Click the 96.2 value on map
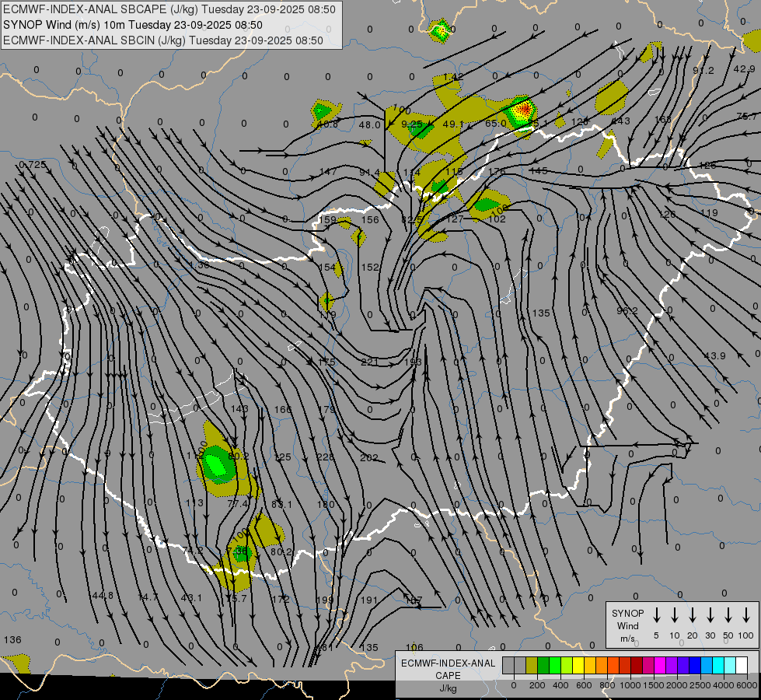The height and width of the screenshot is (700, 761). coord(627,311)
